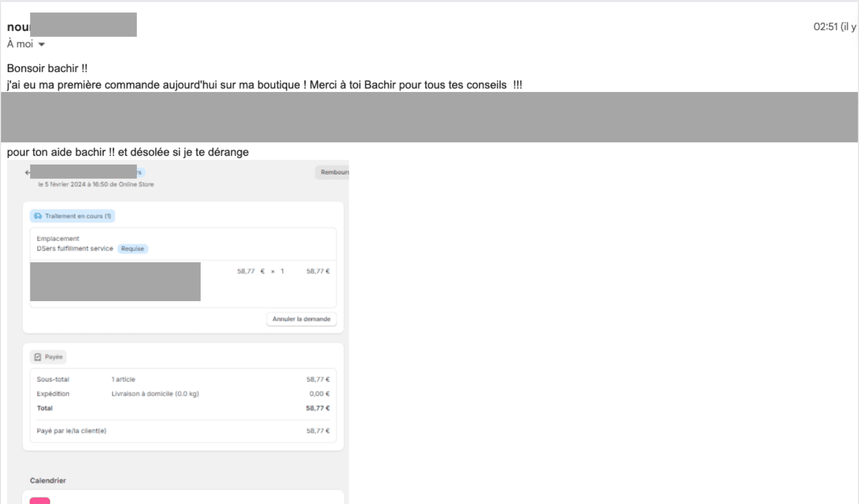Click the back arrow in the order header
The width and height of the screenshot is (859, 504).
[27, 173]
